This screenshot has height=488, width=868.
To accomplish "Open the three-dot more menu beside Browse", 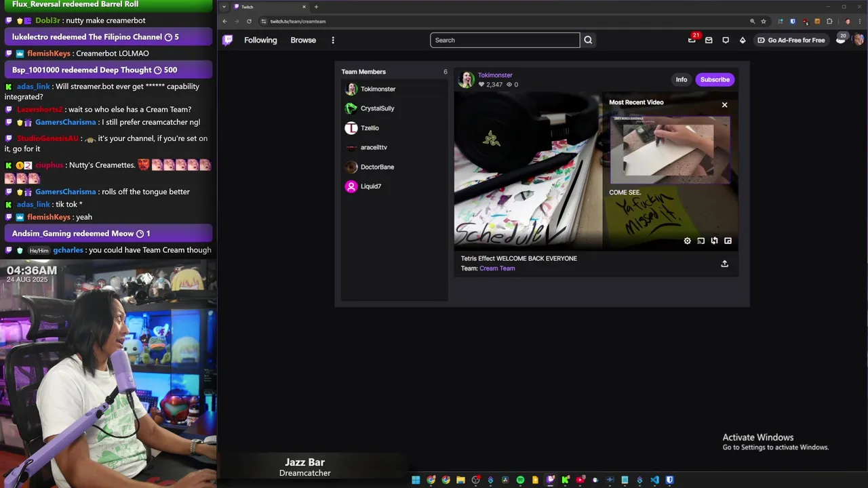I will [333, 40].
